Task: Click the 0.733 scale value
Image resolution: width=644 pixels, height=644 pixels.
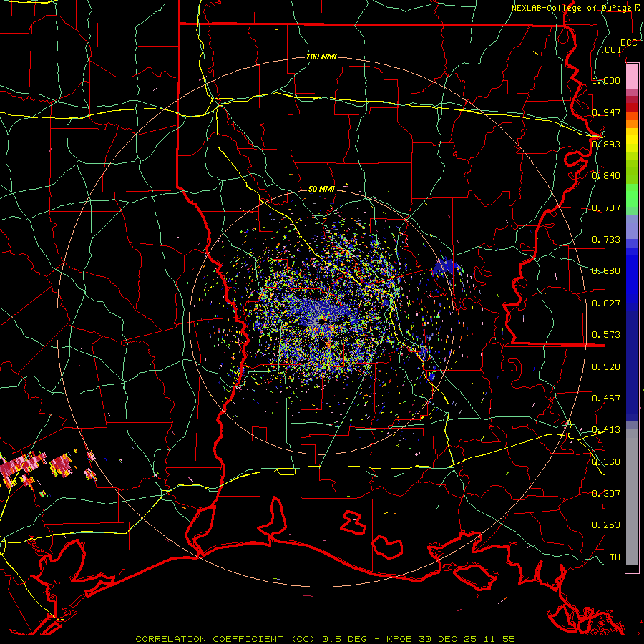Action: coord(606,240)
